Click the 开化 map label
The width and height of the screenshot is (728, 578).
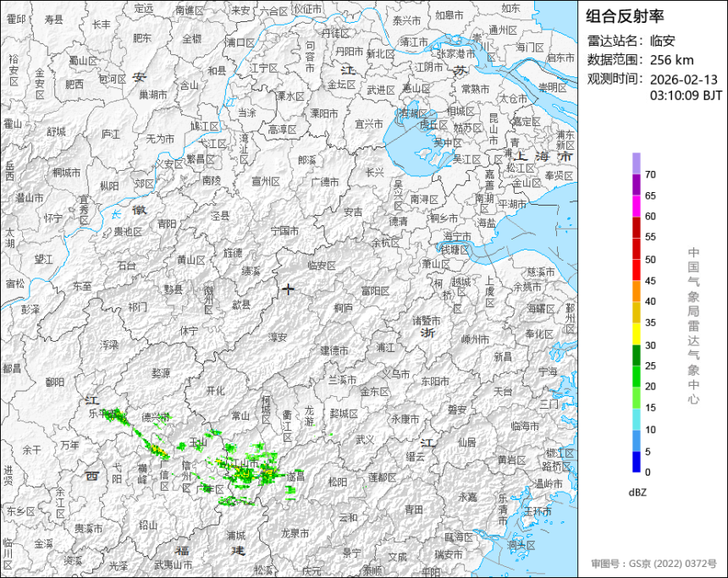point(215,391)
